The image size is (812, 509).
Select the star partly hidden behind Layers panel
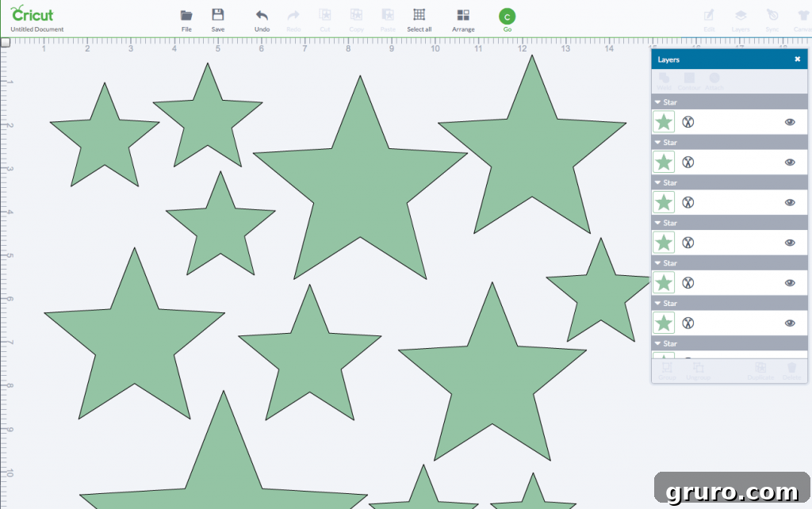coord(599,290)
